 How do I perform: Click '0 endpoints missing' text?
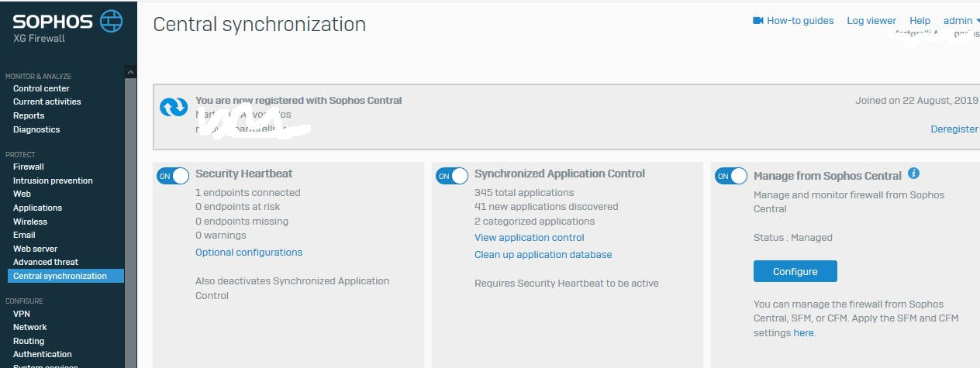click(x=242, y=222)
